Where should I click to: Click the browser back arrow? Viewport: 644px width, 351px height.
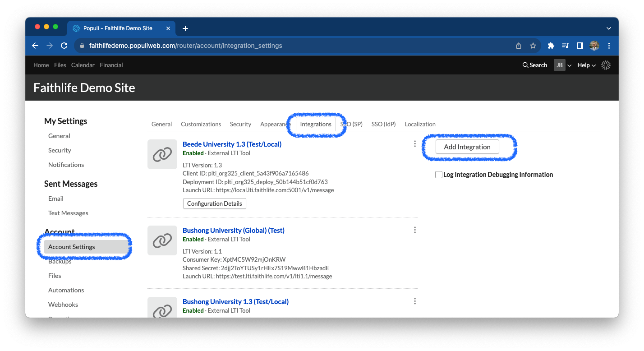[x=35, y=46]
